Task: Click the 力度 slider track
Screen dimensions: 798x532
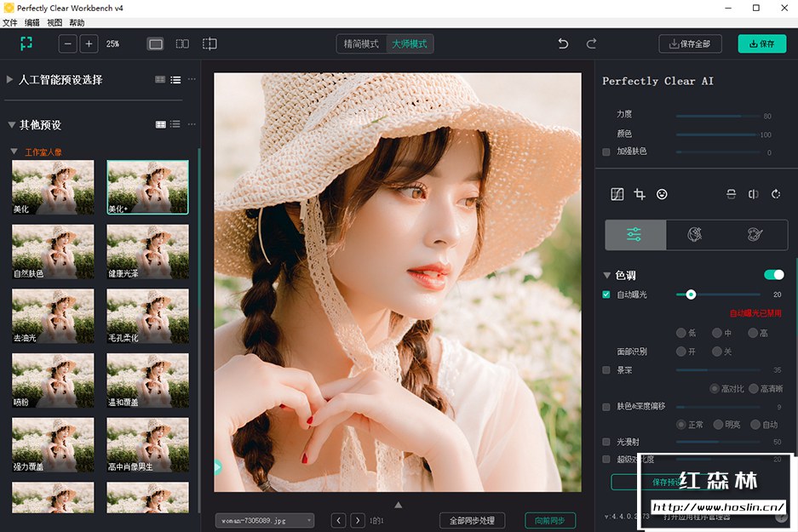Action: point(716,116)
